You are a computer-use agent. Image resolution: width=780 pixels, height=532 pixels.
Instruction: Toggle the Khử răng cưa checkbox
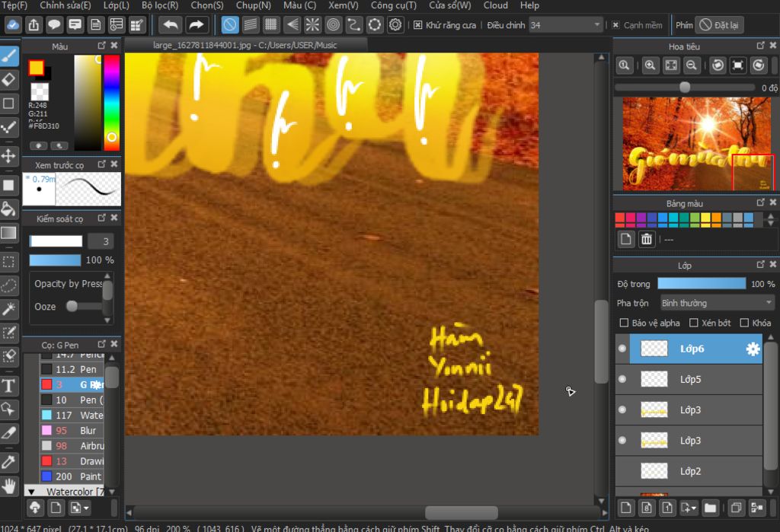418,25
